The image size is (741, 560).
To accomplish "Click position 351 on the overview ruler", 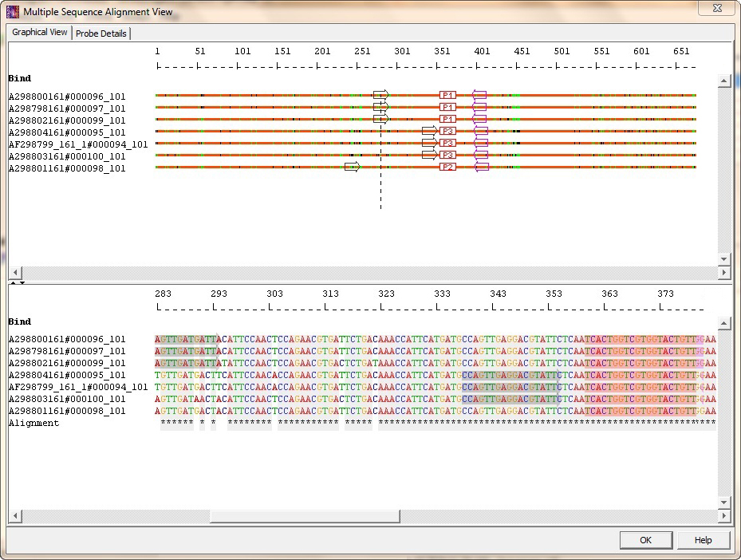I will [x=442, y=51].
